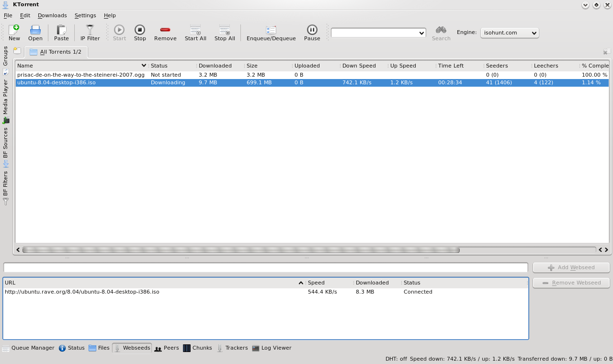
Task: Click the "Not started" status cell
Action: (166, 75)
